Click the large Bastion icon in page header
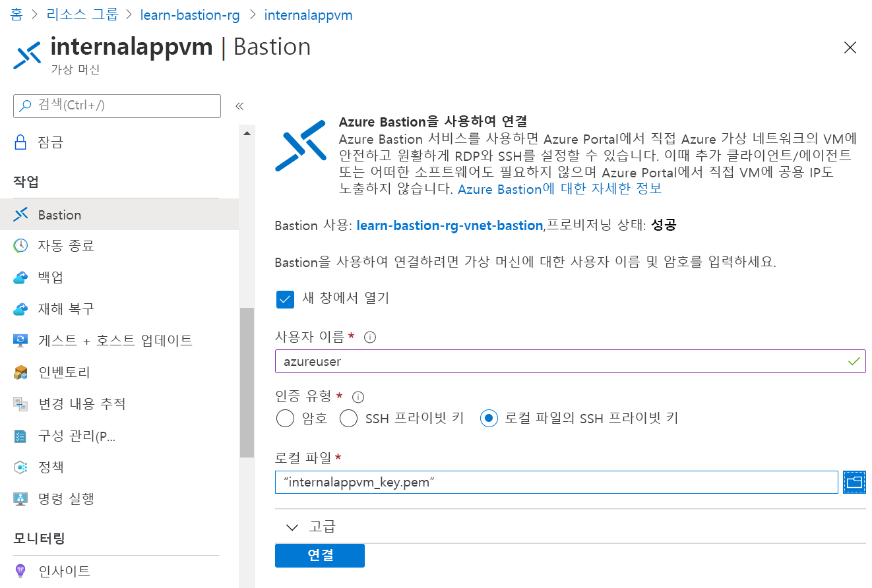 (x=27, y=55)
